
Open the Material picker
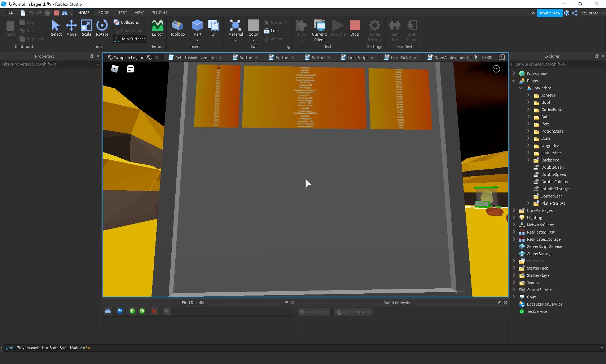point(236,28)
